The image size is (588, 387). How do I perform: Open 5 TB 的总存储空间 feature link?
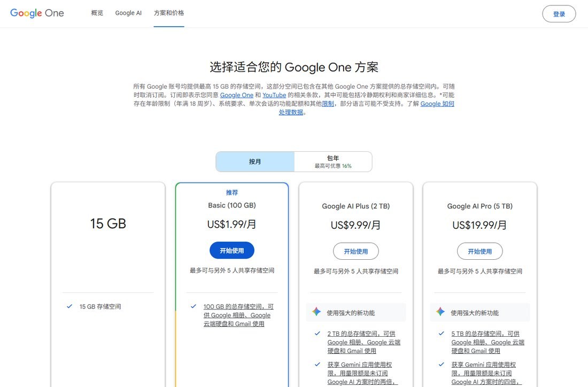488,342
